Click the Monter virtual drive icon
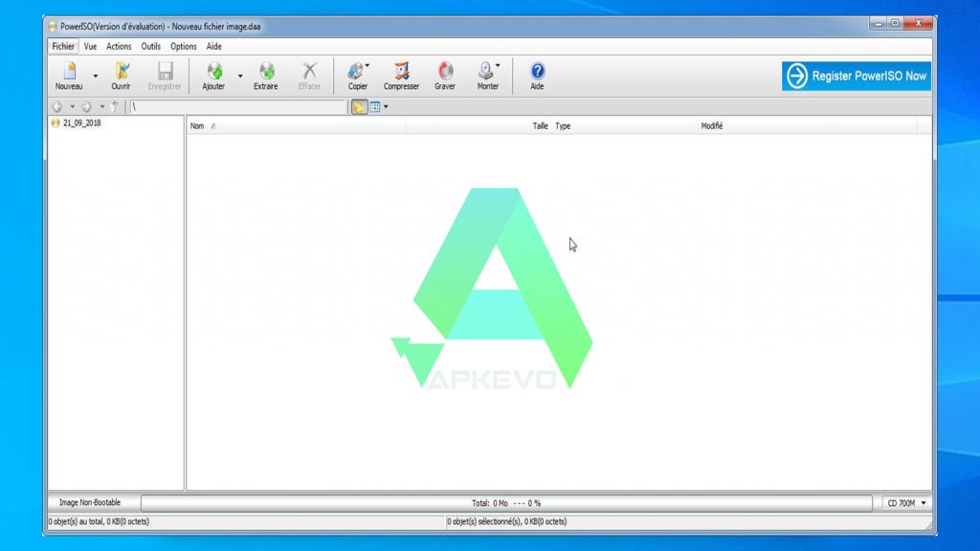Screen dimensions: 980x551 pos(485,71)
